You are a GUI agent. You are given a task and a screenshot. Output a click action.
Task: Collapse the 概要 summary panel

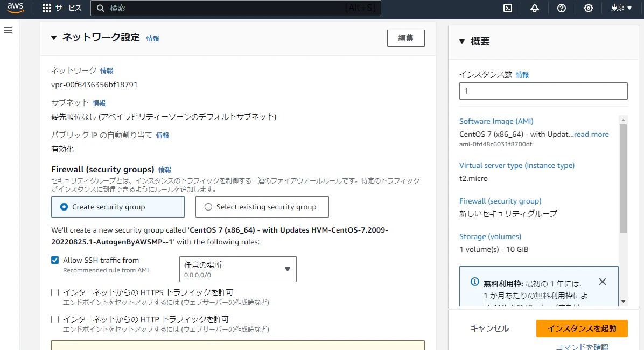[462, 41]
